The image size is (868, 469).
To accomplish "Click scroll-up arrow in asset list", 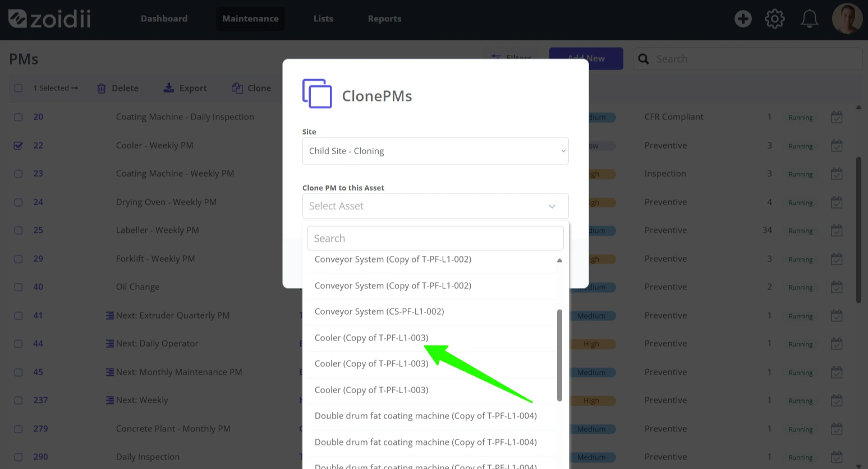I will click(x=559, y=260).
